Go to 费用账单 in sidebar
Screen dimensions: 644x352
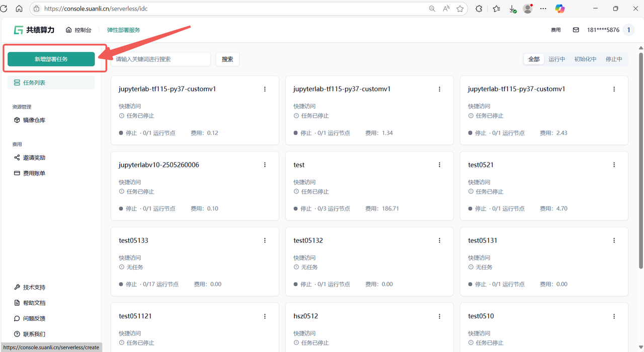[34, 173]
